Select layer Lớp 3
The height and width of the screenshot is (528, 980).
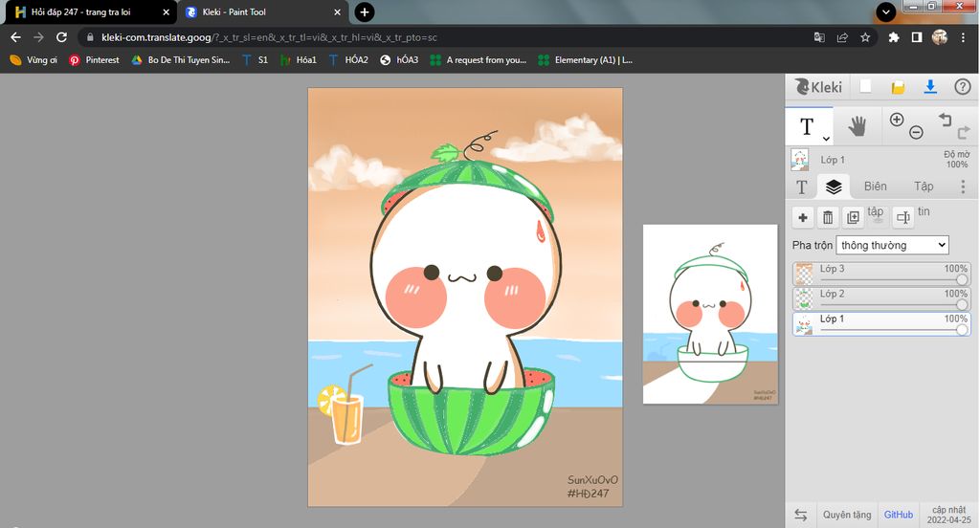(881, 274)
